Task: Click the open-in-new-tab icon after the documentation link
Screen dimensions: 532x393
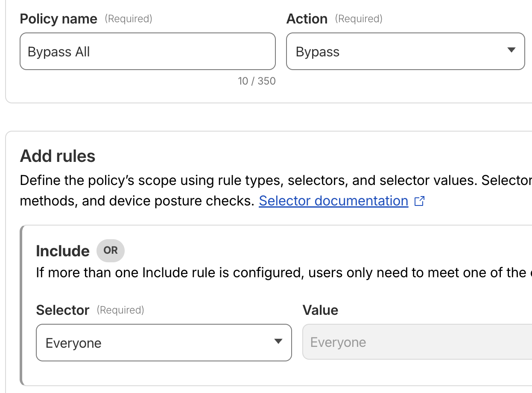Action: 420,200
